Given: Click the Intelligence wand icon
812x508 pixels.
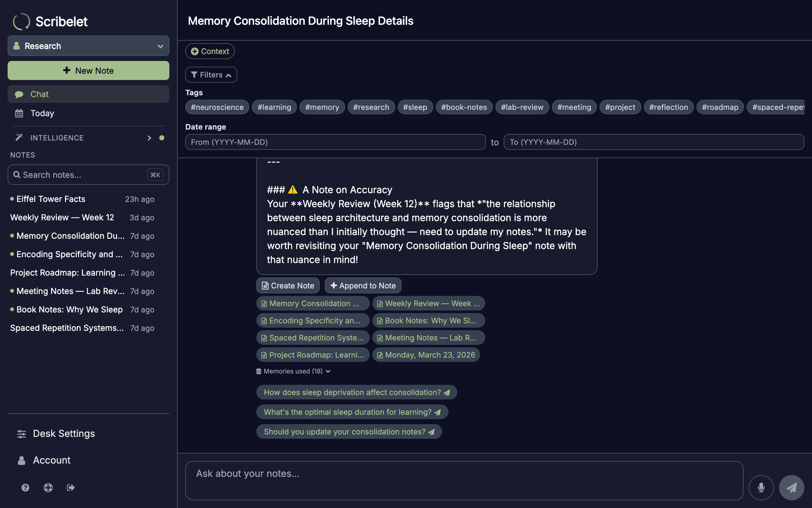Looking at the screenshot, I should coord(19,137).
